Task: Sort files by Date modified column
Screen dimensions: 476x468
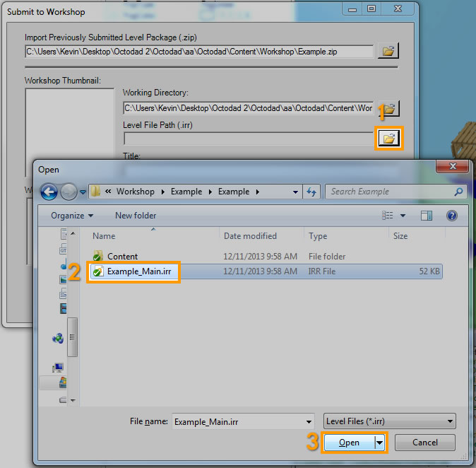Action: 250,236
